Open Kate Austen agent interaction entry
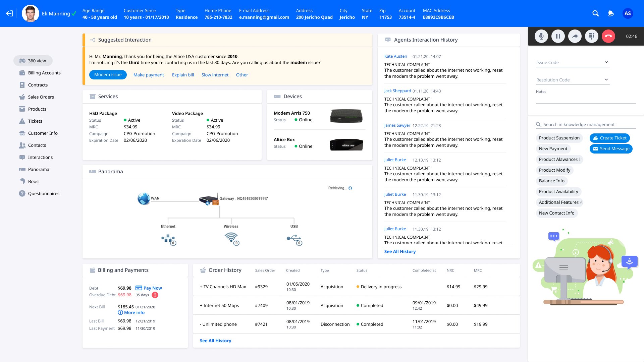 (x=445, y=66)
